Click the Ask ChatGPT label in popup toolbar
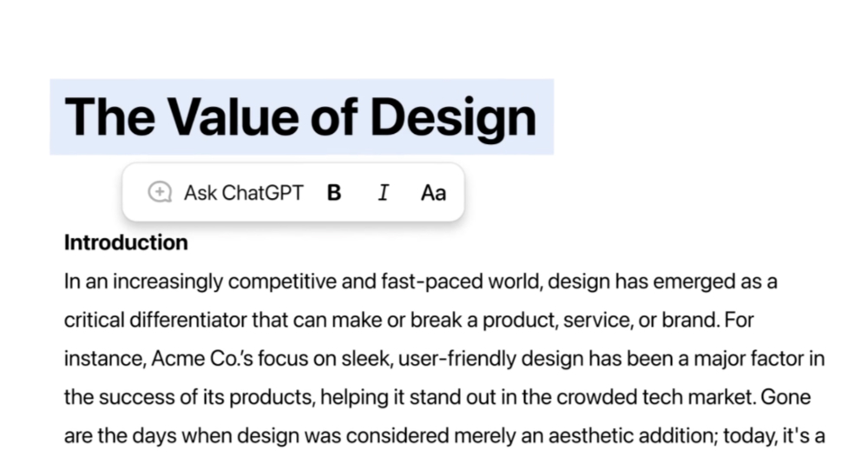 tap(244, 193)
